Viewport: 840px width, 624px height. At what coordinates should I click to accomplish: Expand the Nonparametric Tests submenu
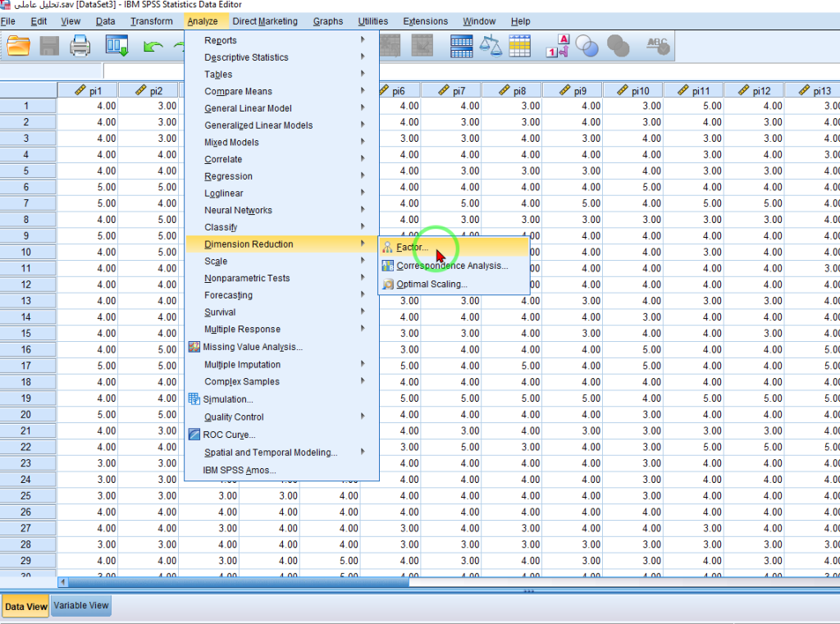[247, 278]
